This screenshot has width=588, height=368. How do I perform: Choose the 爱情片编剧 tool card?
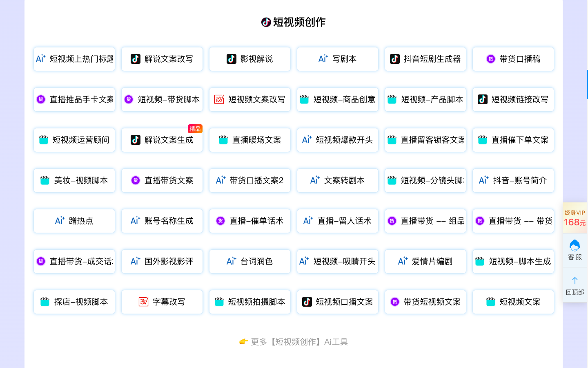click(425, 261)
